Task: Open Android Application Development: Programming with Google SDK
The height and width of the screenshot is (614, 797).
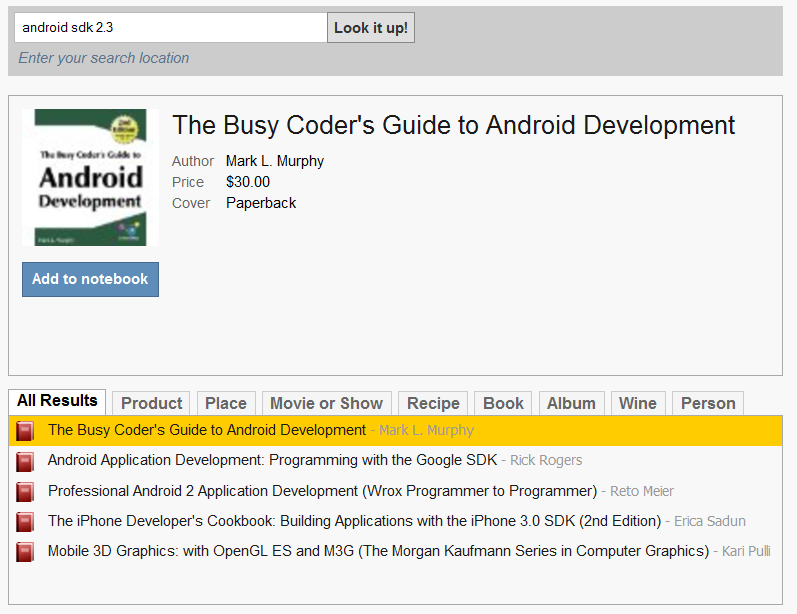Action: pos(395,460)
